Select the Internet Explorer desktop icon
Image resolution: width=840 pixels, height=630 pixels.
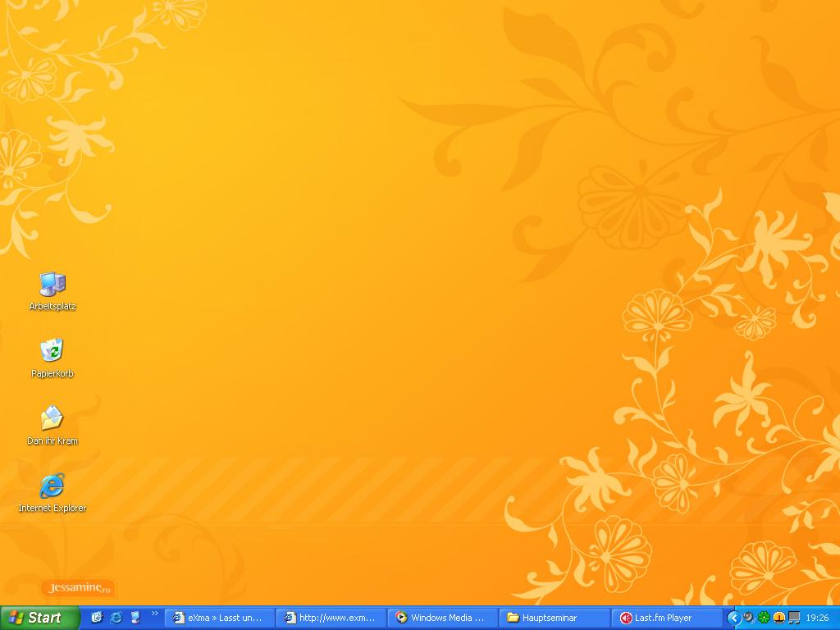pos(52,492)
